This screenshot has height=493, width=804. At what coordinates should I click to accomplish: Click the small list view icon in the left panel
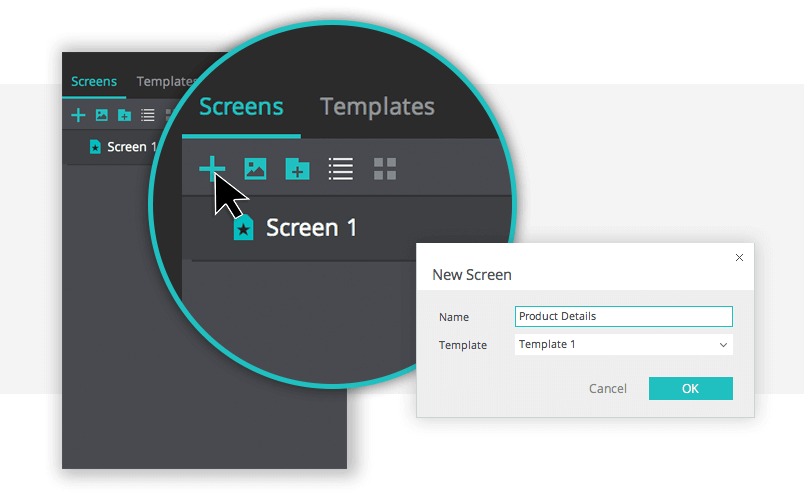148,115
